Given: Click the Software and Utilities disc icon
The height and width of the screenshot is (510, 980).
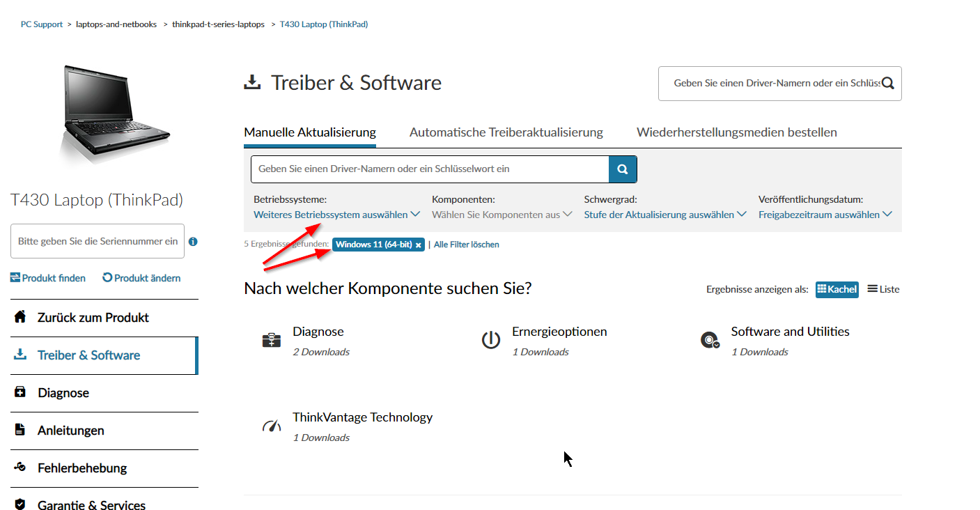Looking at the screenshot, I should click(710, 340).
